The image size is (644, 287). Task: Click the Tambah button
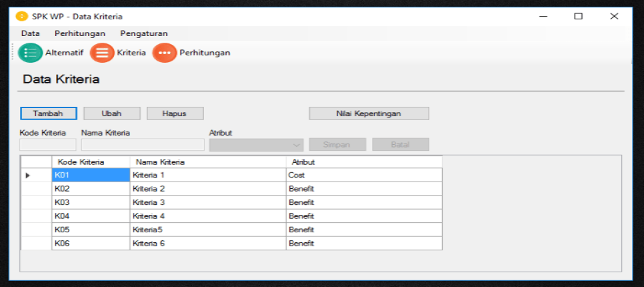49,113
